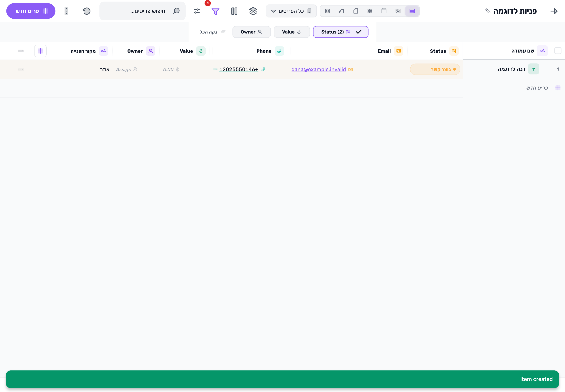Open the Assign owner selector
Viewport: 565px width, 392px height.
pos(127,70)
